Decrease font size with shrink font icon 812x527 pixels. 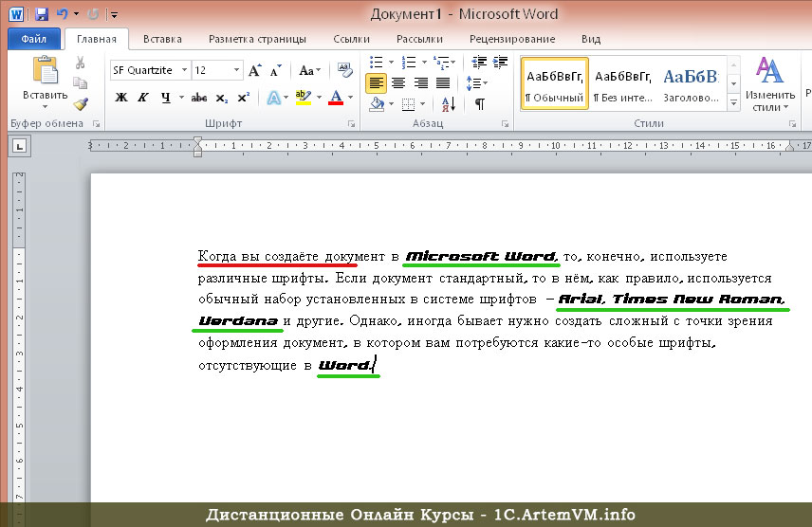pyautogui.click(x=275, y=70)
